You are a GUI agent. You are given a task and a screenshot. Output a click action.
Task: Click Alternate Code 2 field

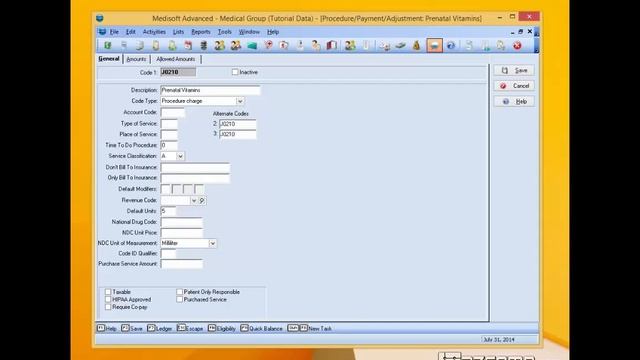coord(238,124)
